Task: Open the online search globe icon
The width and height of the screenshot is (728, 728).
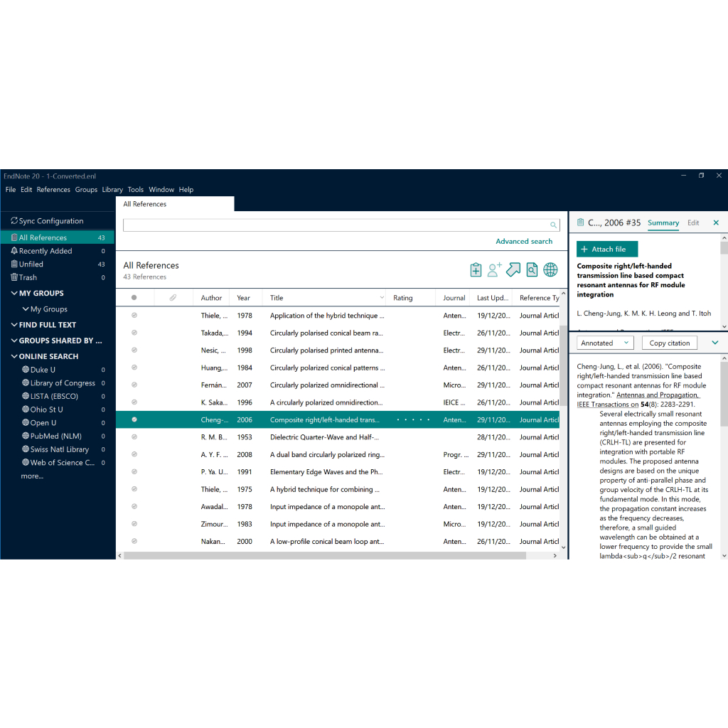Action: point(550,270)
